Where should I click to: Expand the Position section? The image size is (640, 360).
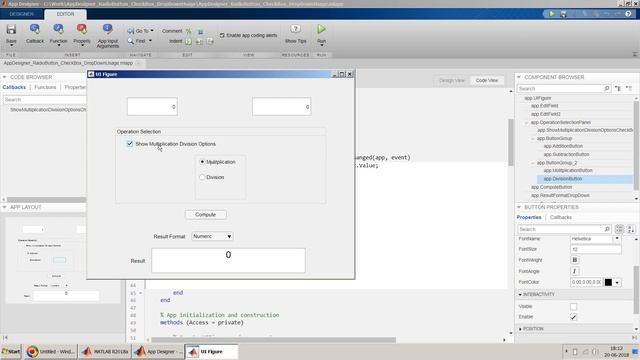tap(520, 329)
